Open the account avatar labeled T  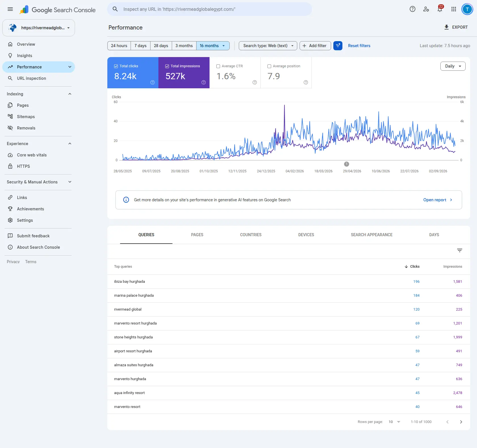pos(467,9)
